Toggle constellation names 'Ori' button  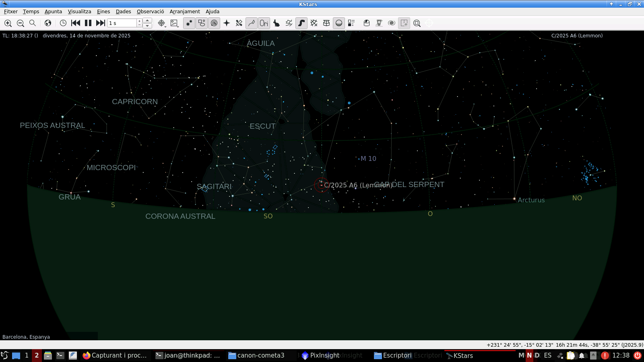[x=264, y=23]
